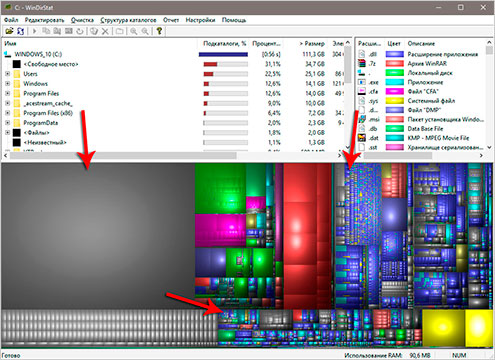Click the blue .dll color swatch

395,54
